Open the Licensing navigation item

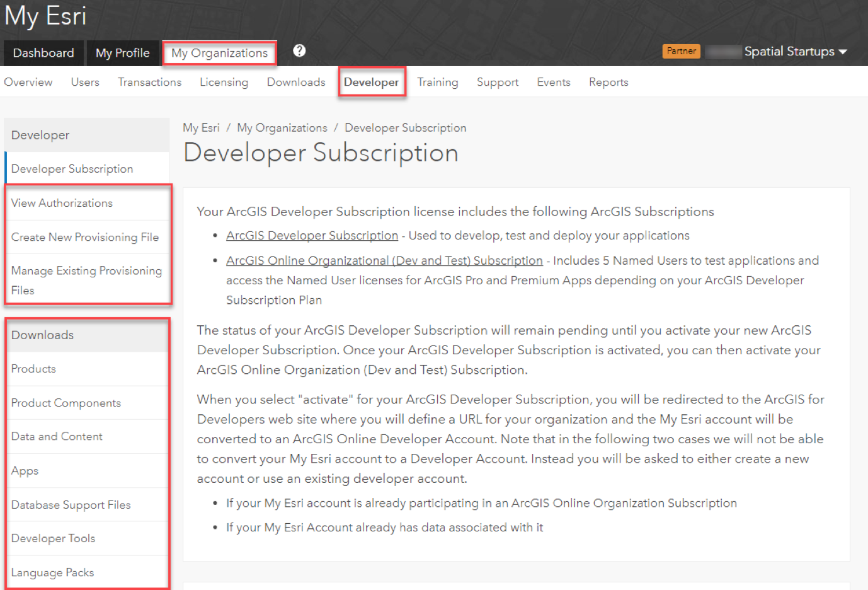pos(224,82)
